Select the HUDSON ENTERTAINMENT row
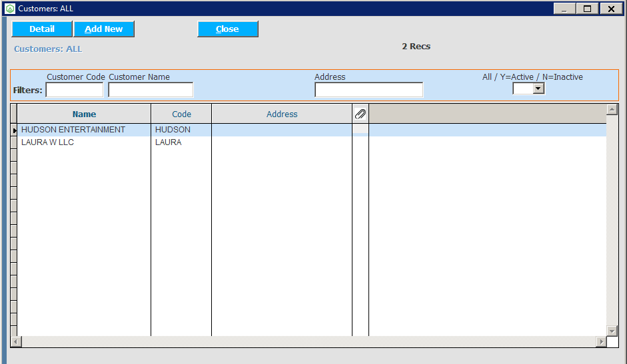 pos(312,130)
